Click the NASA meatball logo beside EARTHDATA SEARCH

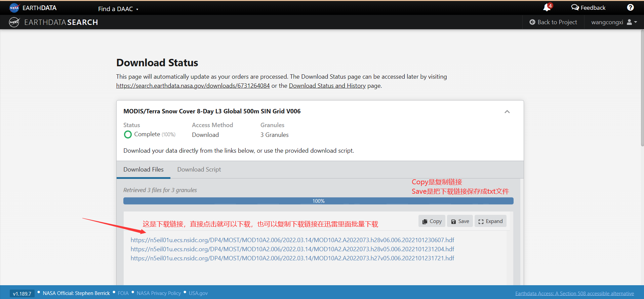(14, 22)
